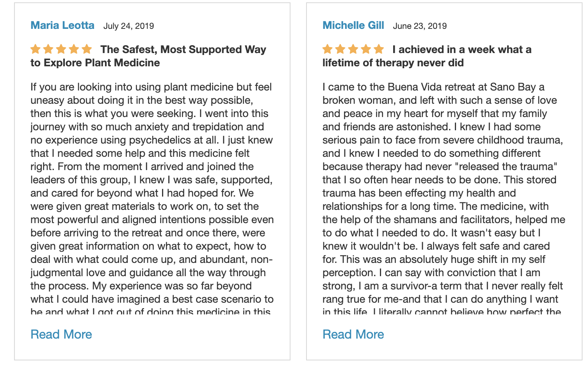This screenshot has height=369, width=588.
Task: Click the fourth star in Maria Leotta's rating
Action: [74, 49]
